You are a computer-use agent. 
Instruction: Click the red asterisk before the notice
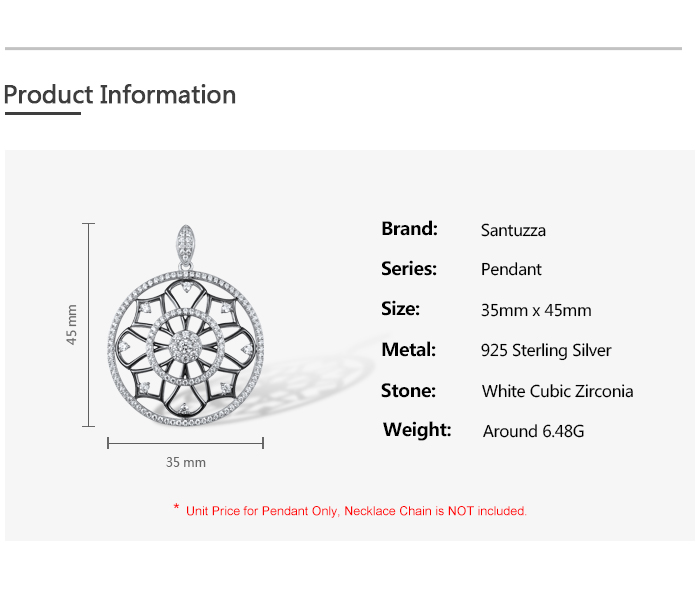coord(176,507)
